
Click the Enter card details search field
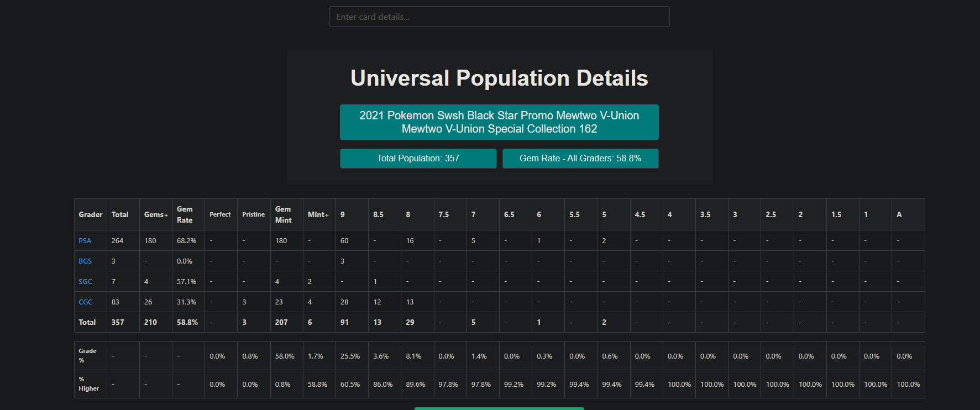coord(499,17)
